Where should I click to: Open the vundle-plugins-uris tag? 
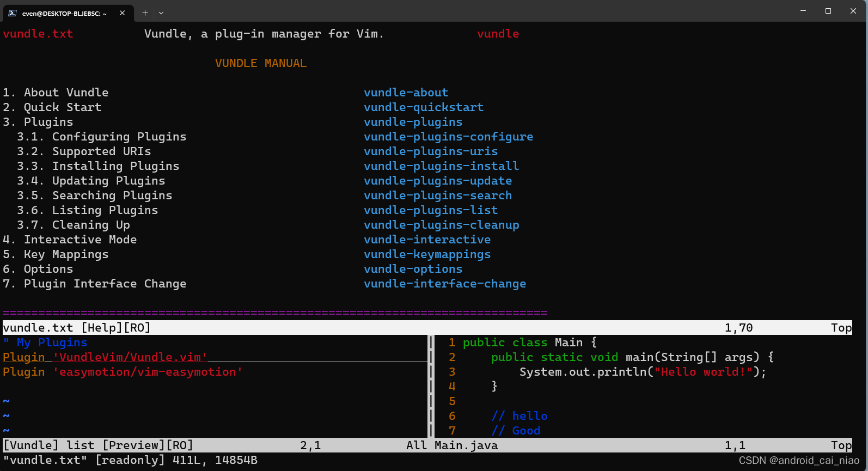[431, 151]
